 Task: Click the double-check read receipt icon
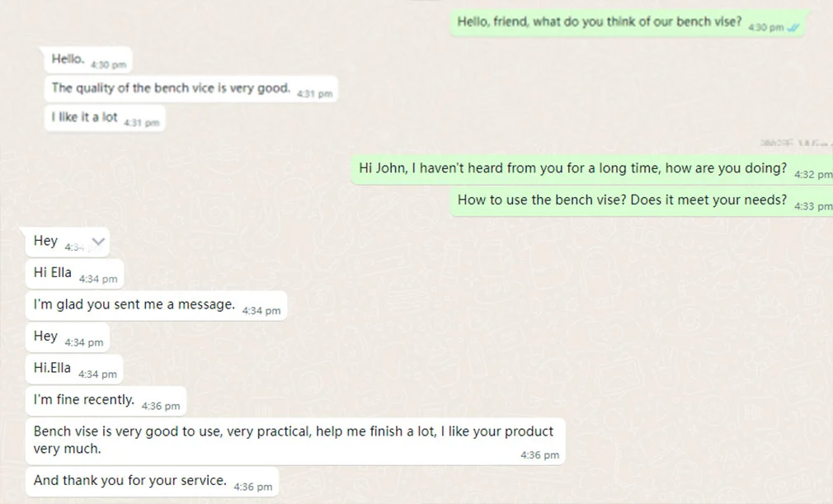click(x=793, y=27)
